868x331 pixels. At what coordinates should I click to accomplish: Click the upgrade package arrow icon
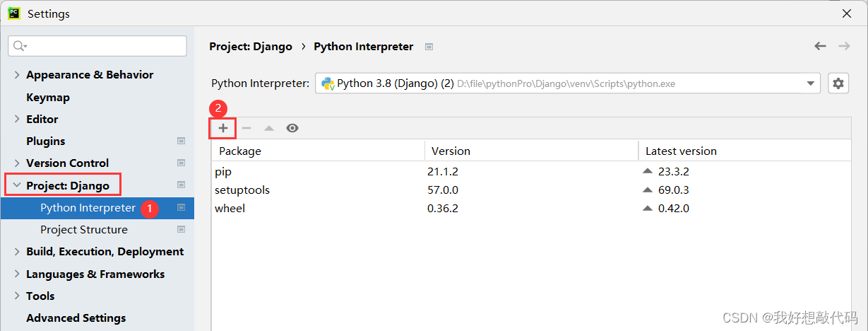[269, 128]
